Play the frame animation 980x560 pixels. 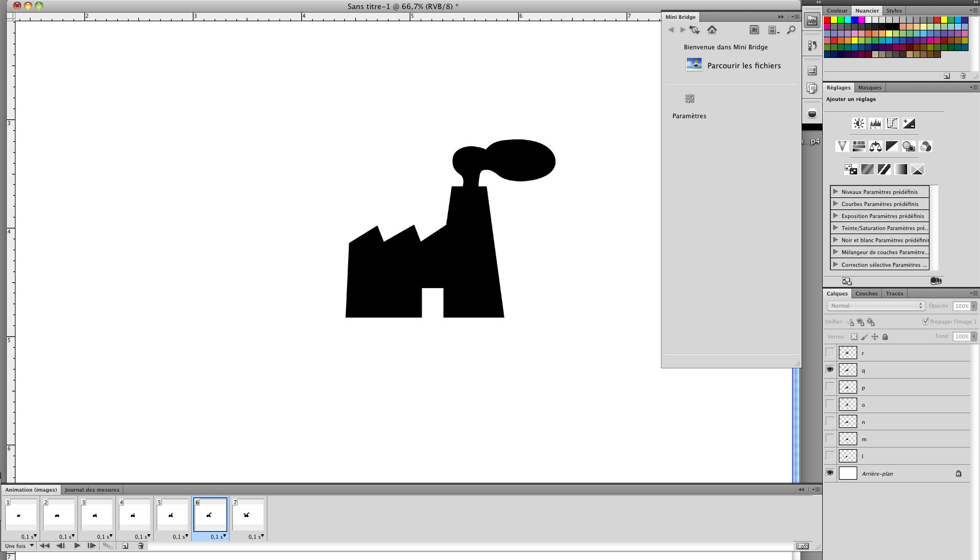coord(77,546)
